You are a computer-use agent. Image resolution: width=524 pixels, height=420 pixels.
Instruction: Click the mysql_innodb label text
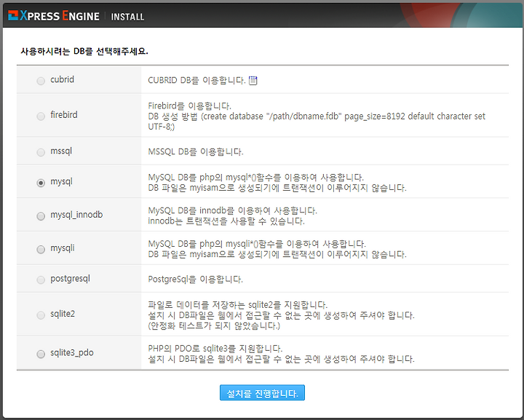coord(76,215)
